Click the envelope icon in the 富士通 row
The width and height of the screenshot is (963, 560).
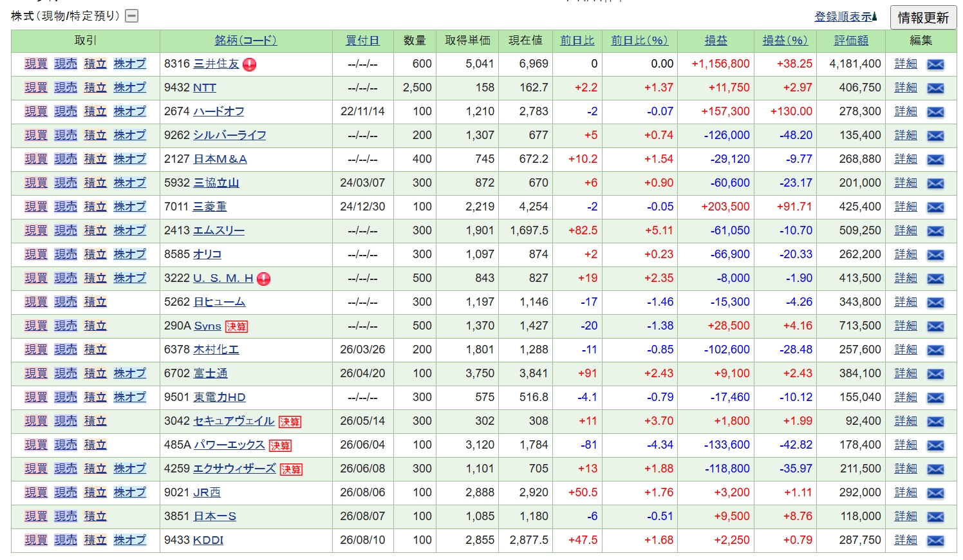(935, 374)
